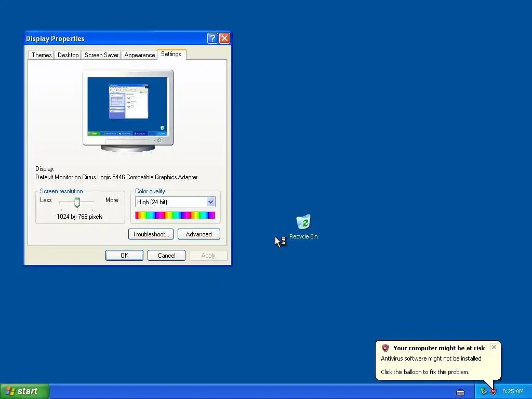Select the Settings tab
Viewport: 532px width, 399px height.
pyautogui.click(x=171, y=54)
